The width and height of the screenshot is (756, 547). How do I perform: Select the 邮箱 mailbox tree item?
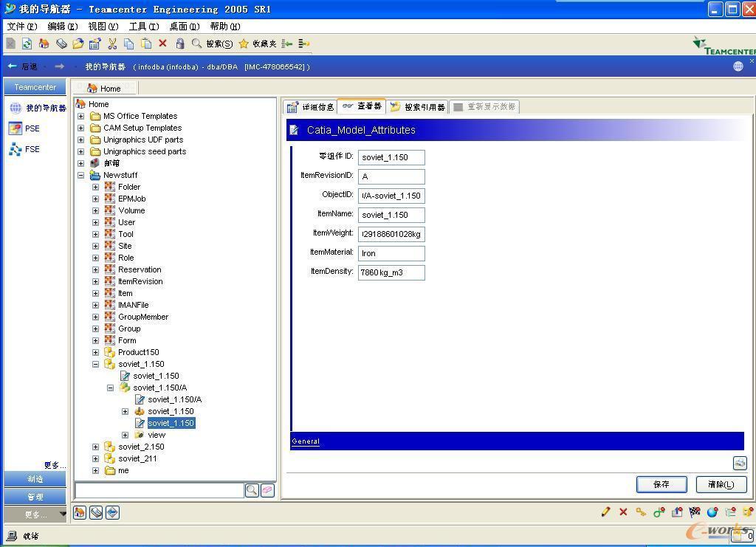coord(111,163)
